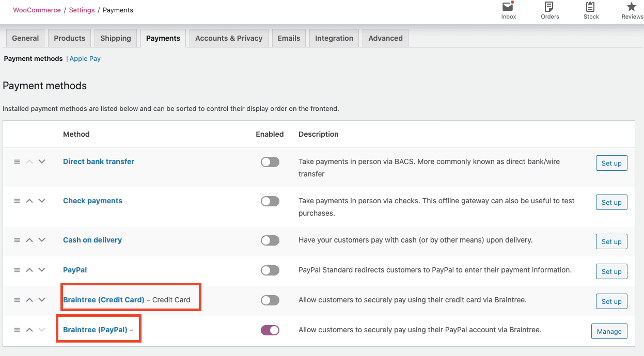This screenshot has height=356, width=644.
Task: Switch to the Advanced tab
Action: (385, 38)
